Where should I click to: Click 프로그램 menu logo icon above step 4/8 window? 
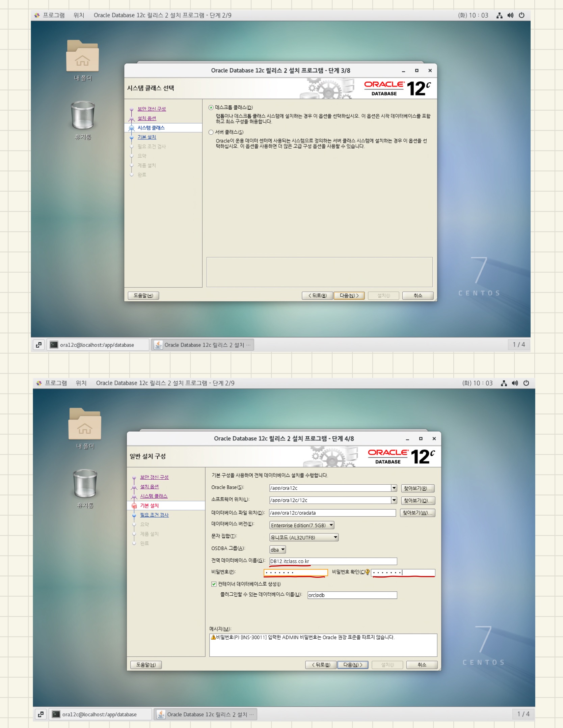coord(39,383)
